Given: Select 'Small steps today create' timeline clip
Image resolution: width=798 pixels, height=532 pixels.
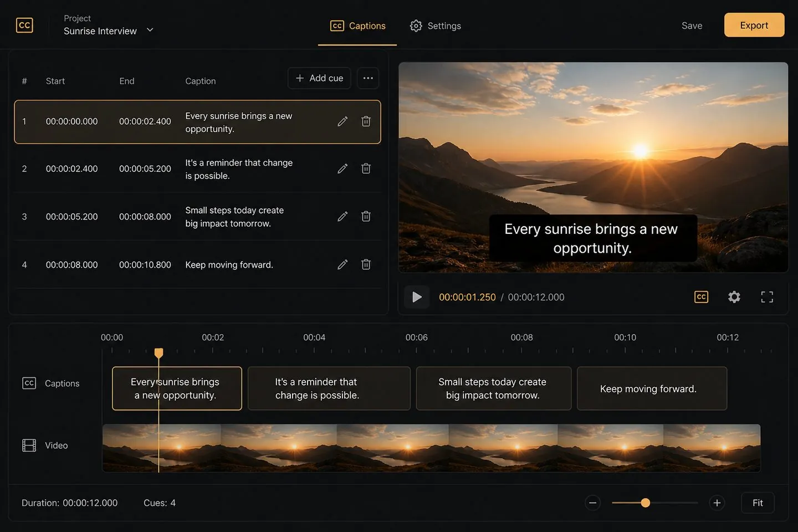Looking at the screenshot, I should [494, 388].
